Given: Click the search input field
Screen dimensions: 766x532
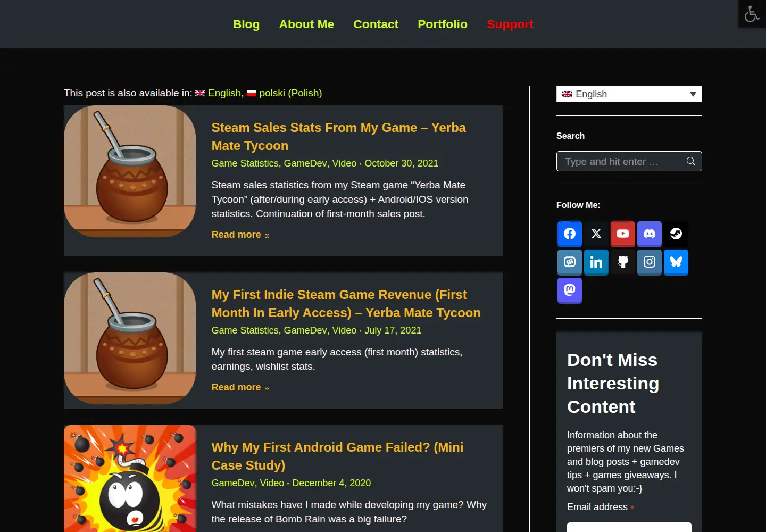Looking at the screenshot, I should (629, 161).
